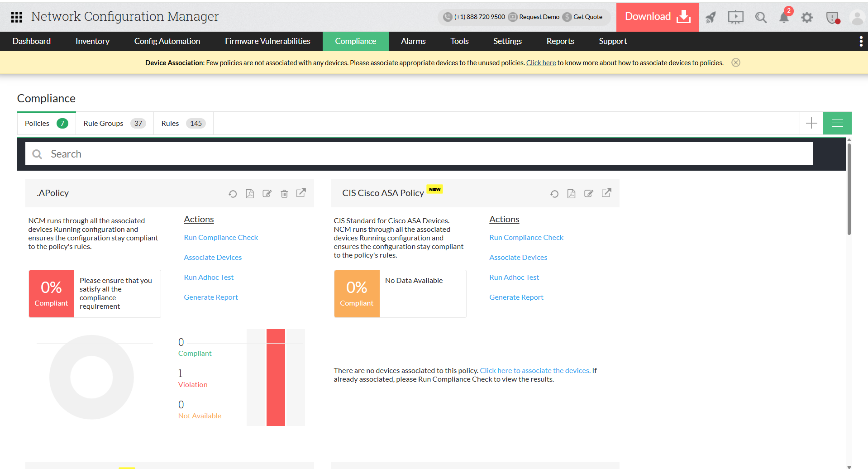Open CIS Cisco ASA Policy in external view
868x469 pixels.
[x=606, y=193]
